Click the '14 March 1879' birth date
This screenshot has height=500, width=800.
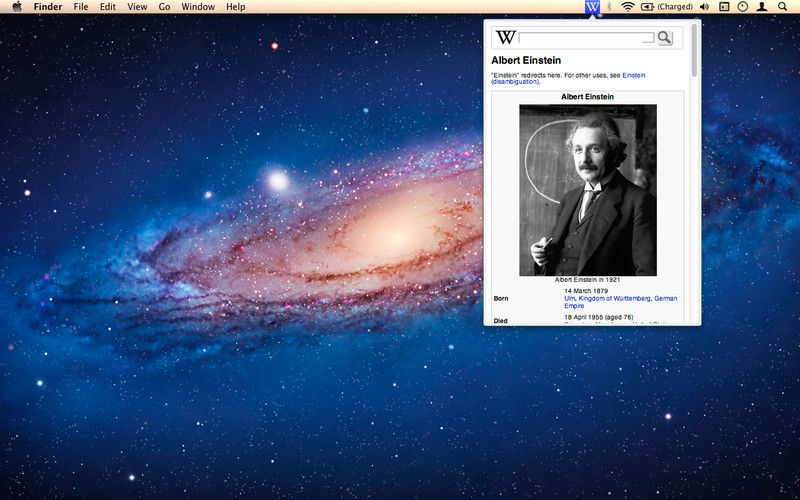(x=586, y=291)
